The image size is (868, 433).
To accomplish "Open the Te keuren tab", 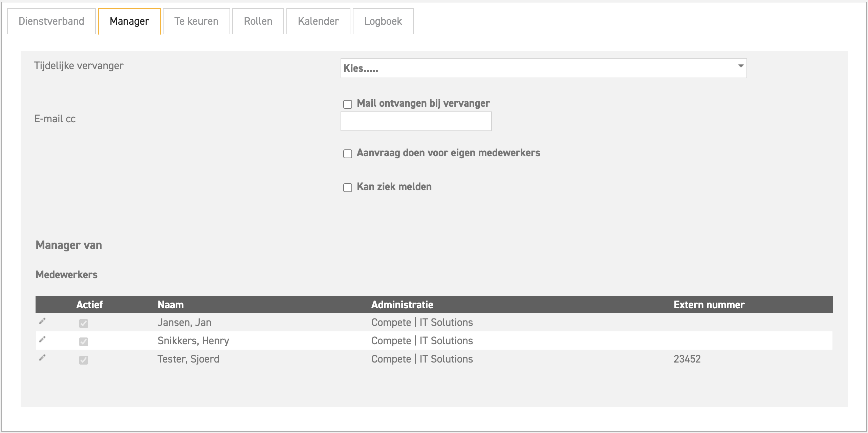I will [196, 21].
